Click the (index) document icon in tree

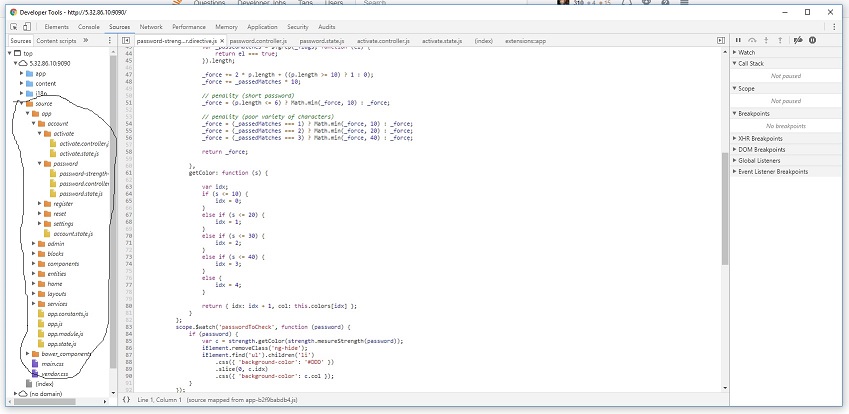click(x=29, y=384)
